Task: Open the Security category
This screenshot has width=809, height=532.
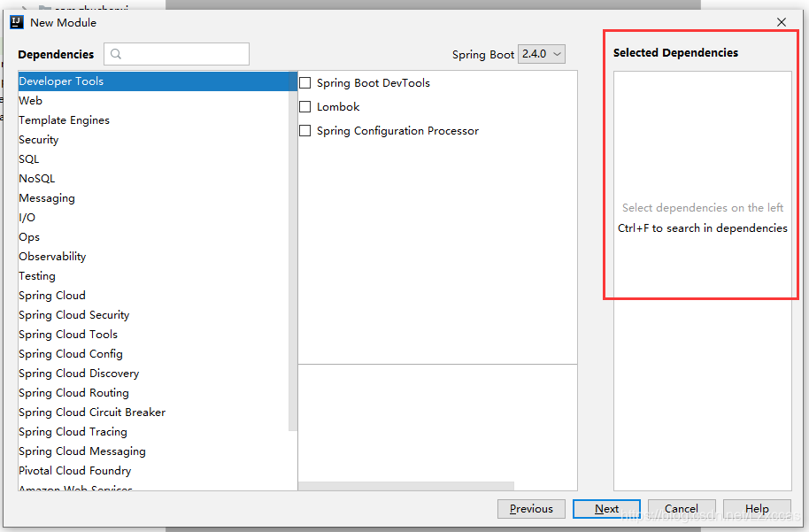Action: click(x=158, y=140)
